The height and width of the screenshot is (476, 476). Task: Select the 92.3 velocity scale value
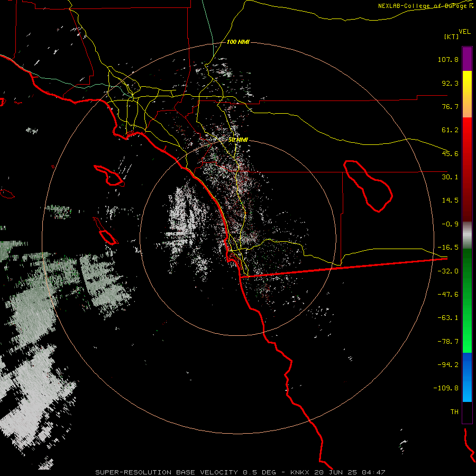[x=450, y=83]
